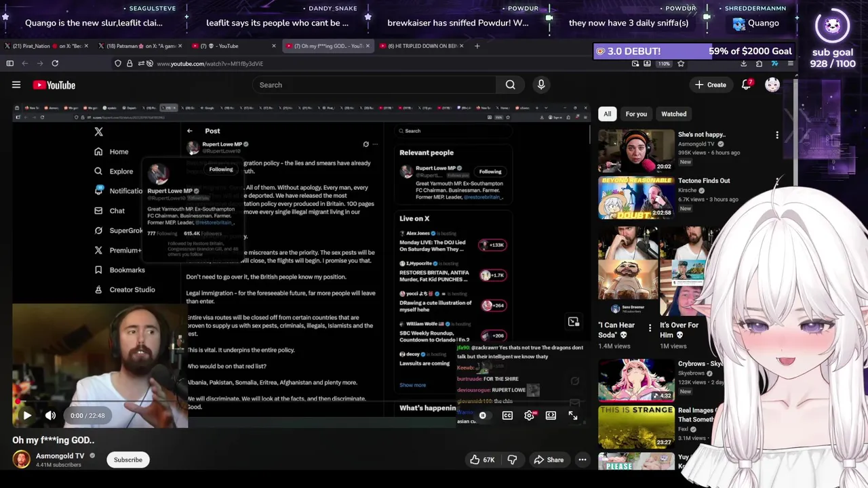The width and height of the screenshot is (868, 488).
Task: Reset the 110% zoom indicator
Action: click(x=664, y=64)
